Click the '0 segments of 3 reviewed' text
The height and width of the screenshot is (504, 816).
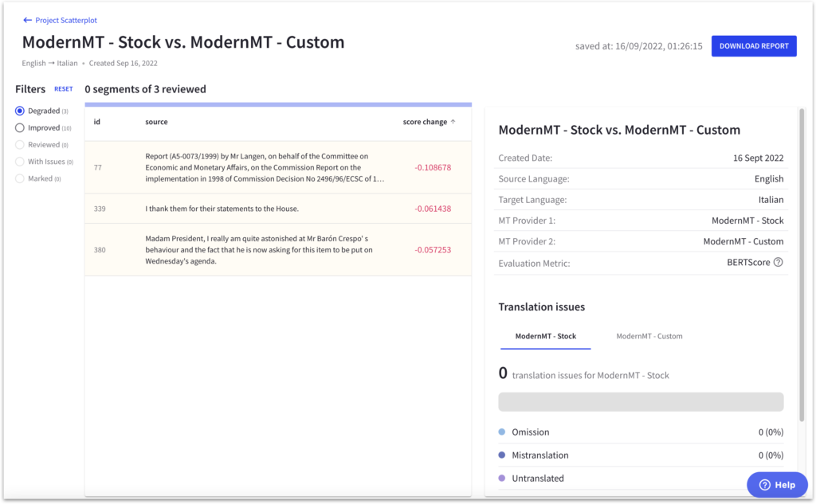tap(145, 89)
